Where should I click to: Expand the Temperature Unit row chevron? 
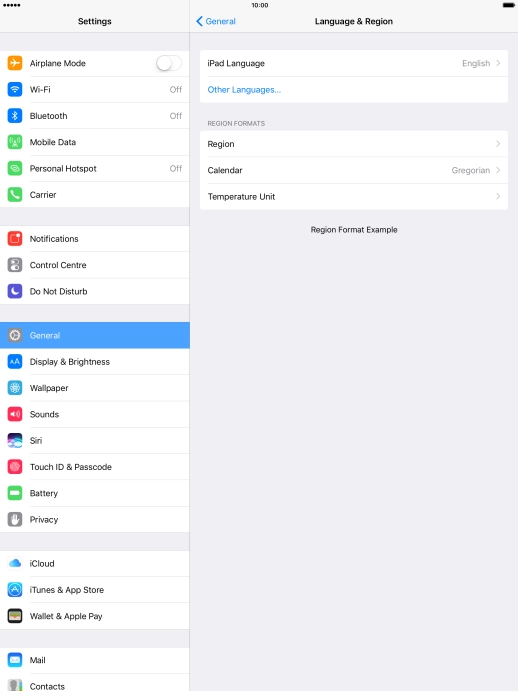[x=498, y=197]
